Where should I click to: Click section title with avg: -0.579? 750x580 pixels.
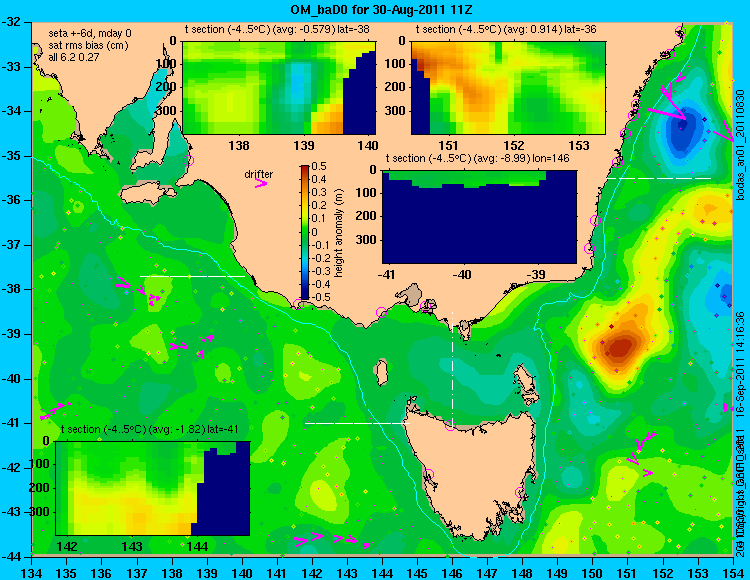tap(277, 29)
